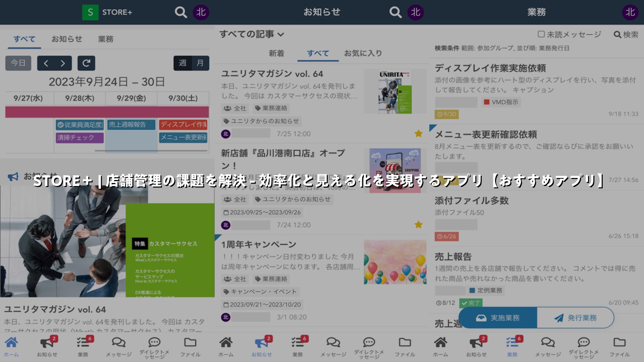Open the 売上週報報告 calendar event
The image size is (644, 362).
tap(131, 125)
